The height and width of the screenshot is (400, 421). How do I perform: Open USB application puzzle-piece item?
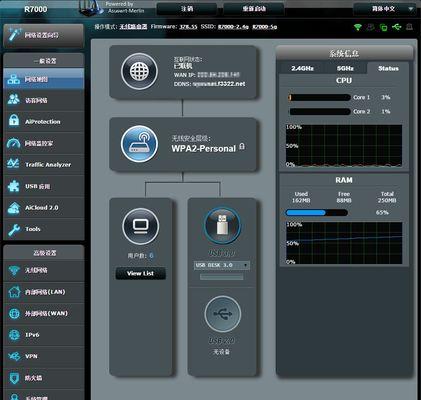click(44, 186)
